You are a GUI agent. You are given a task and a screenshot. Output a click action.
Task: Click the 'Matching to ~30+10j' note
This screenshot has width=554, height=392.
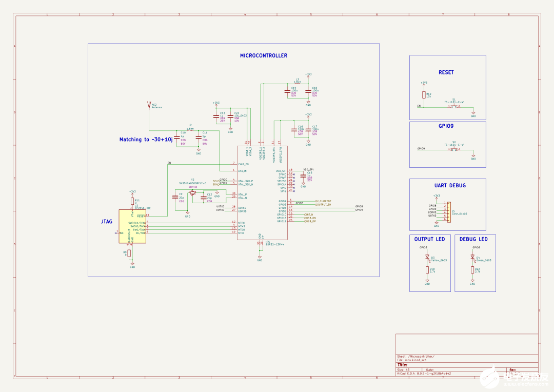point(146,140)
